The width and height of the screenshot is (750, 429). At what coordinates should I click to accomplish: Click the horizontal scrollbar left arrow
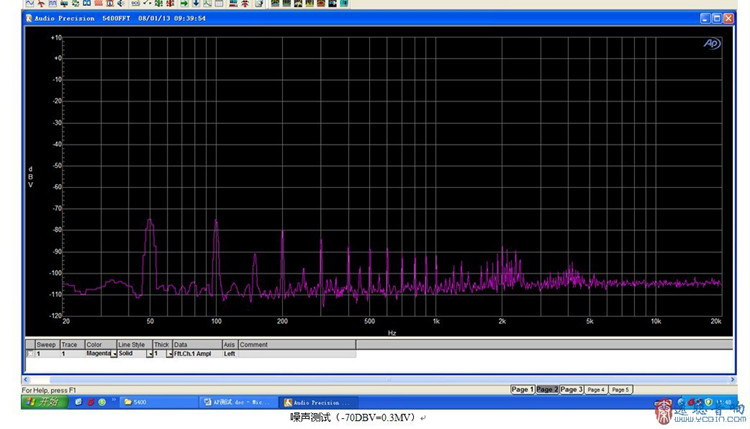[27, 380]
